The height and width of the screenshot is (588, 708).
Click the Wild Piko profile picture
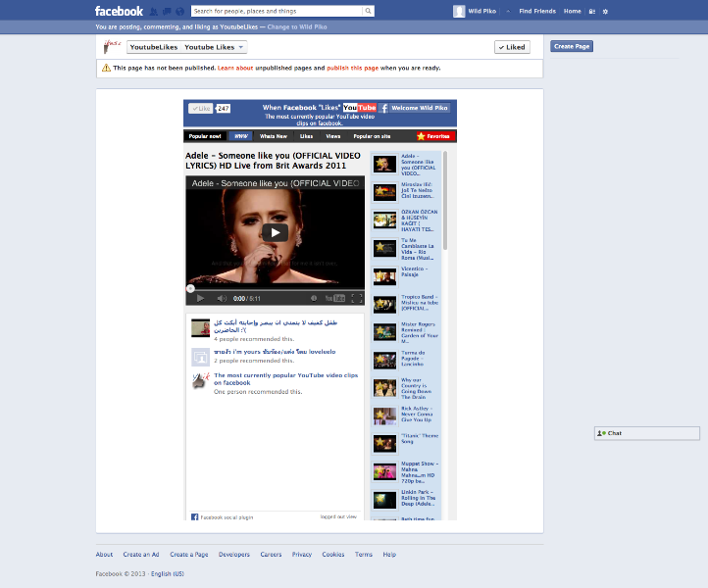coord(459,12)
